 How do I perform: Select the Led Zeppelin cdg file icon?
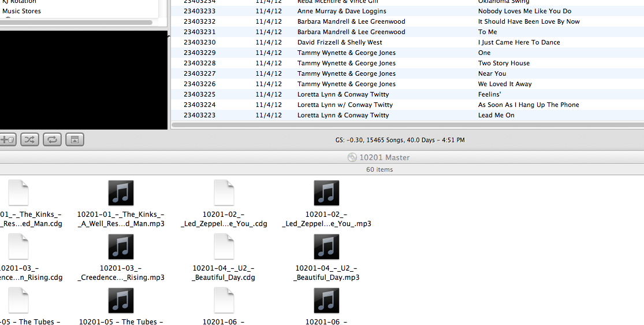pos(224,193)
